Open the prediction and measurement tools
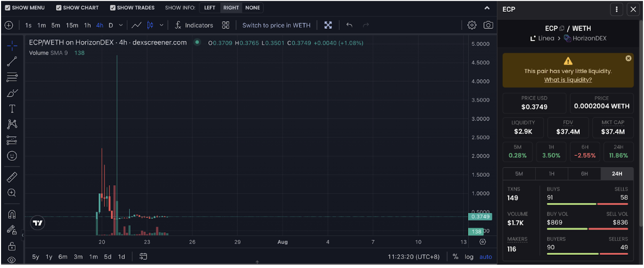Image resolution: width=644 pixels, height=268 pixels. [12, 140]
